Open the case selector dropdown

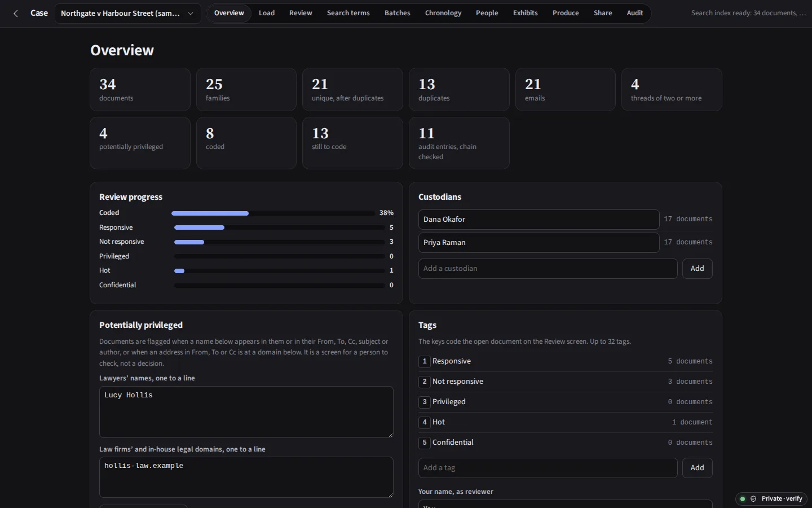[128, 13]
